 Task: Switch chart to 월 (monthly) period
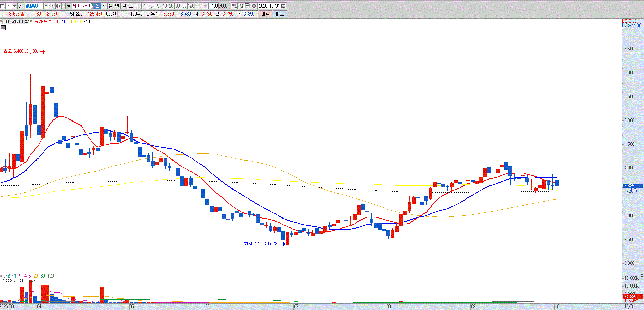click(x=110, y=6)
